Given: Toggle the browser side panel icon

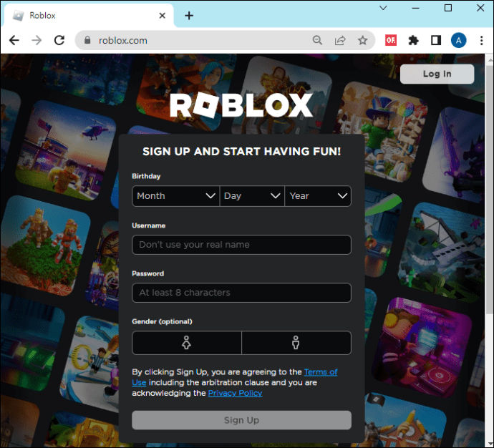Looking at the screenshot, I should pos(436,40).
